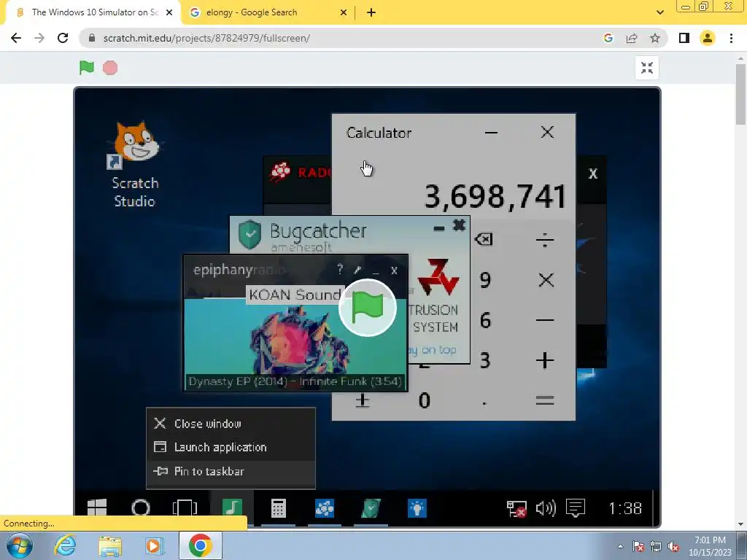
Task: Stop the project with the red stop button
Action: click(x=110, y=68)
